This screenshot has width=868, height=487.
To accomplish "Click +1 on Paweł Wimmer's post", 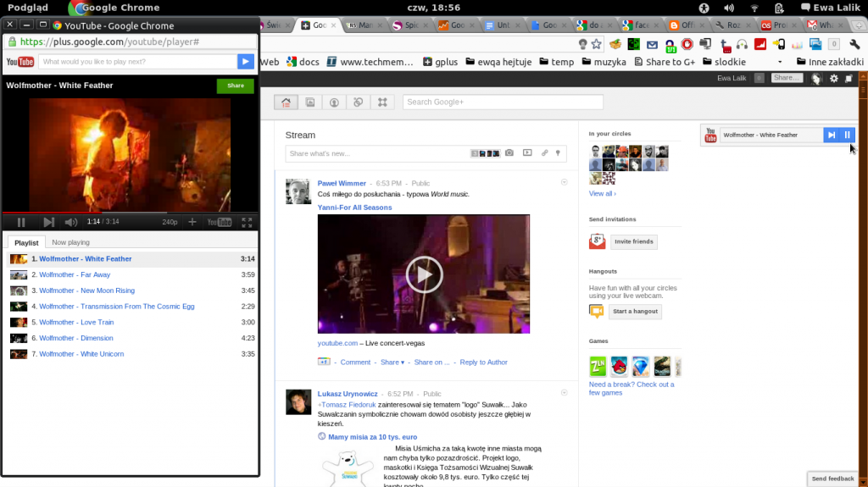I will (x=324, y=362).
